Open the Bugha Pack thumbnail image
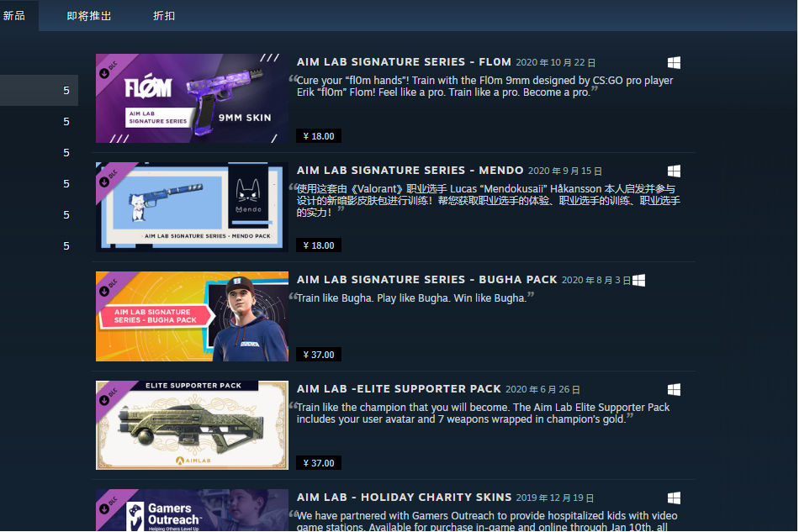799x532 pixels. [192, 316]
